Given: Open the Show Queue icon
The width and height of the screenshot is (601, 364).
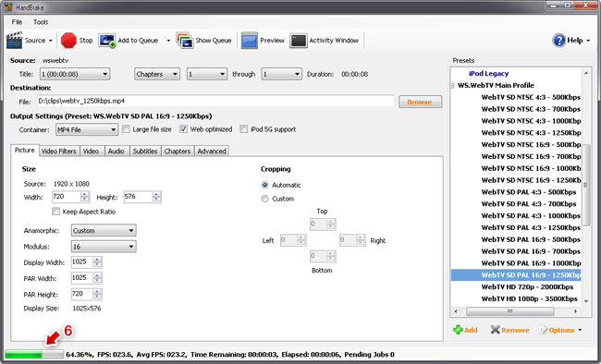Looking at the screenshot, I should tap(185, 41).
